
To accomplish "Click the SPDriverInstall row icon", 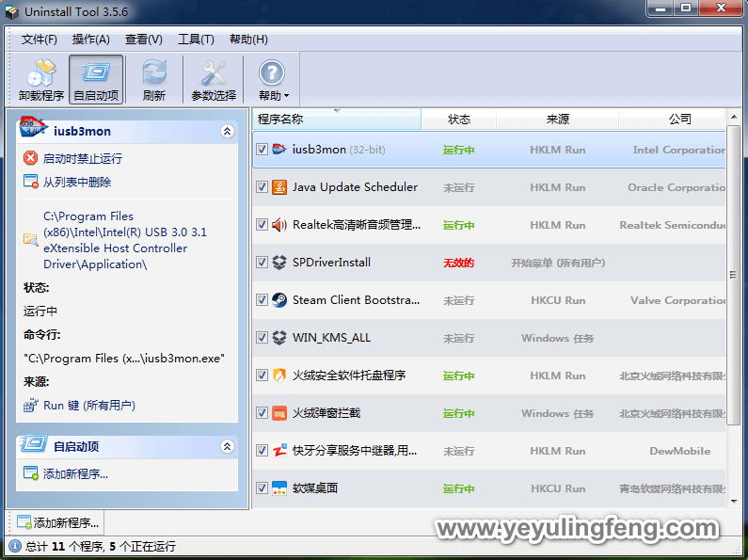I will click(279, 263).
